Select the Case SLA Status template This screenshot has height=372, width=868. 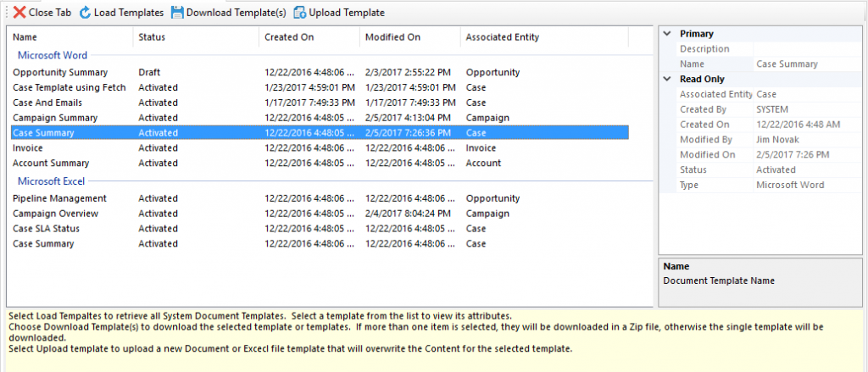(x=320, y=229)
